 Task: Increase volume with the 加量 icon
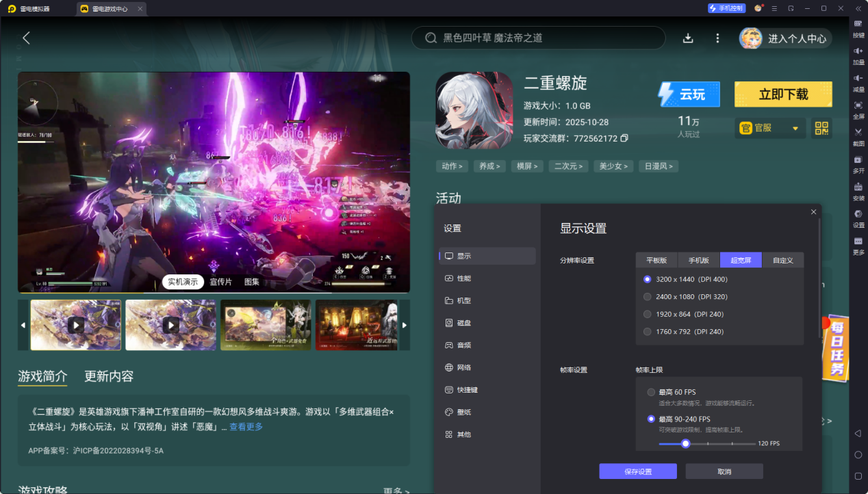click(x=858, y=55)
